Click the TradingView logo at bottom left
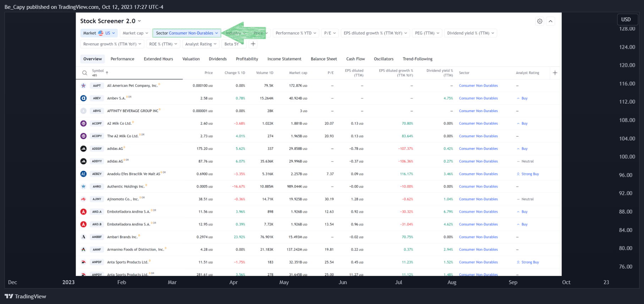 25,297
